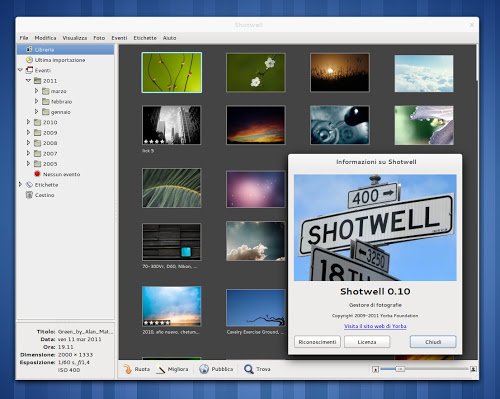Click the small thumbnail size icon

(376, 369)
